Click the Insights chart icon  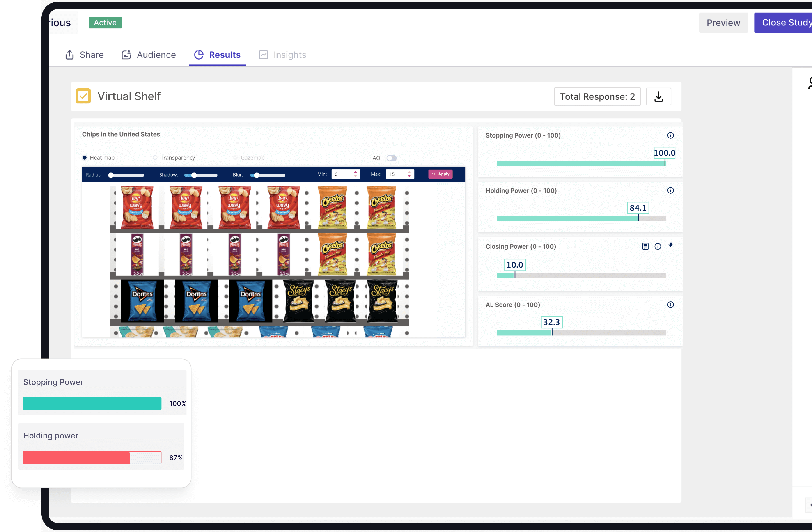coord(263,55)
